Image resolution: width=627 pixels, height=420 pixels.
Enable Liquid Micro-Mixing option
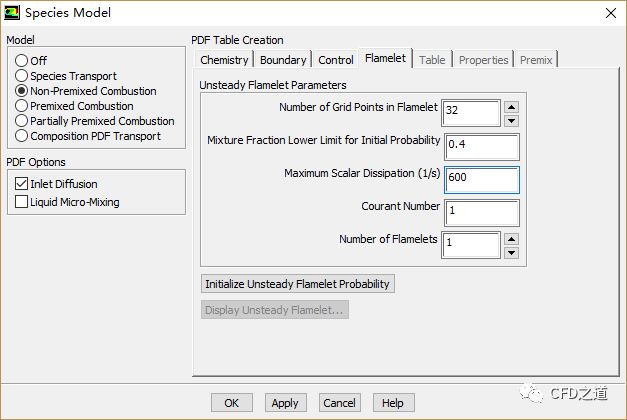[x=22, y=202]
